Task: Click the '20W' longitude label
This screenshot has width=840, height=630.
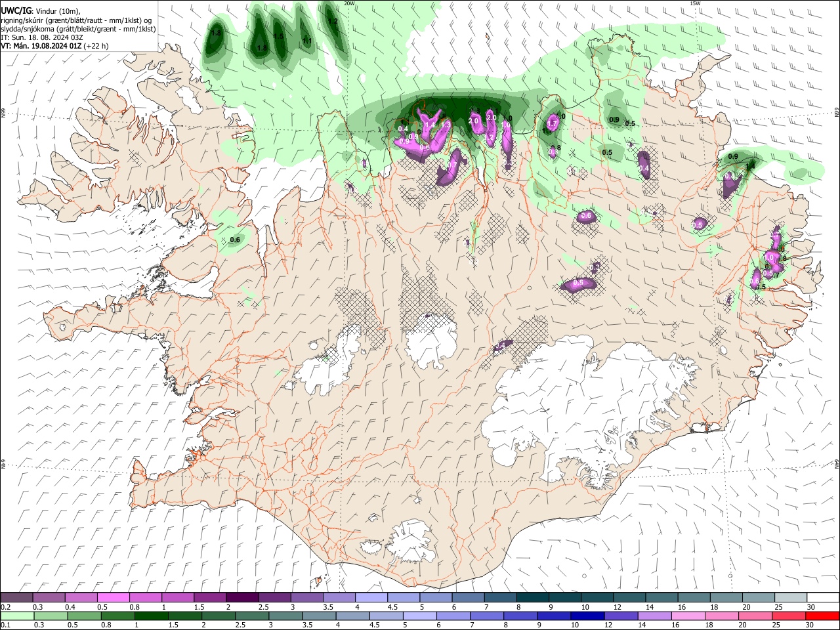Action: (x=349, y=3)
